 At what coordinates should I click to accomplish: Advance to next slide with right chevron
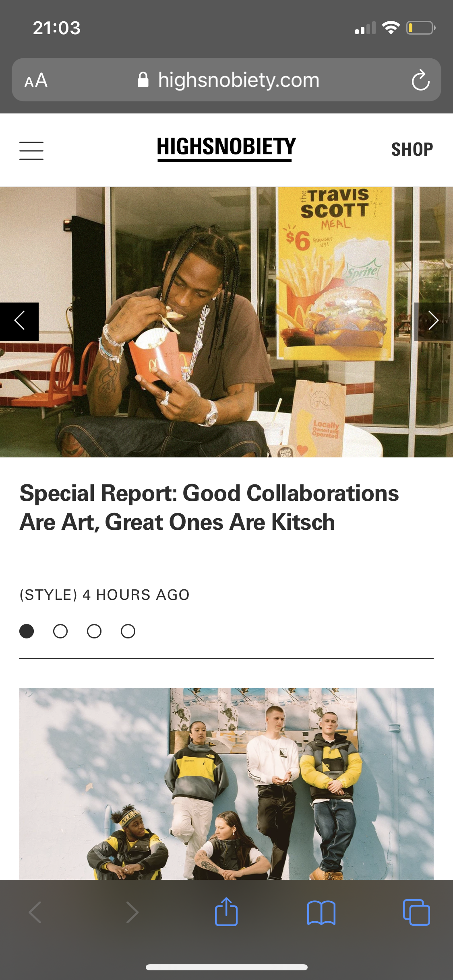pyautogui.click(x=434, y=321)
